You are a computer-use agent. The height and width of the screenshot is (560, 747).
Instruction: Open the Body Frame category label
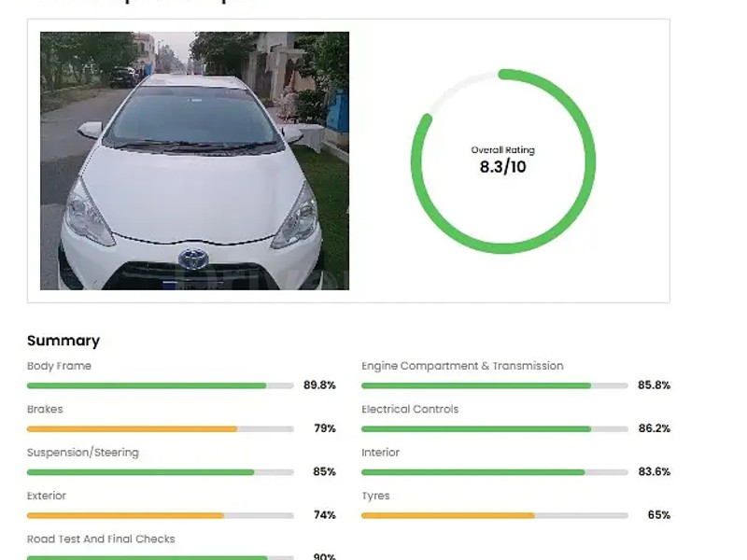click(59, 366)
